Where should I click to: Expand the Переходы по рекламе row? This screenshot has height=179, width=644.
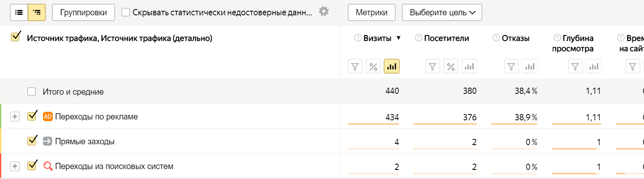click(15, 117)
